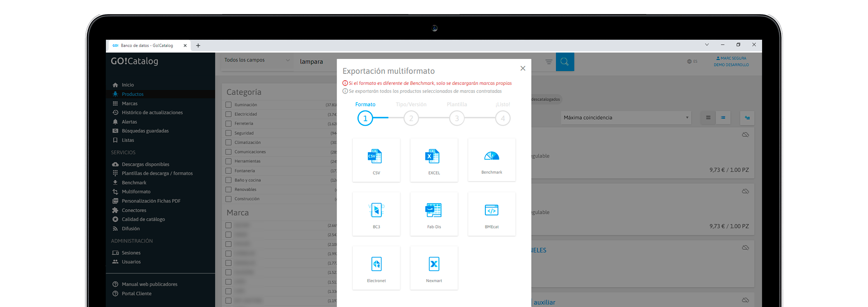
Task: Open browser tab list chevron
Action: (707, 45)
